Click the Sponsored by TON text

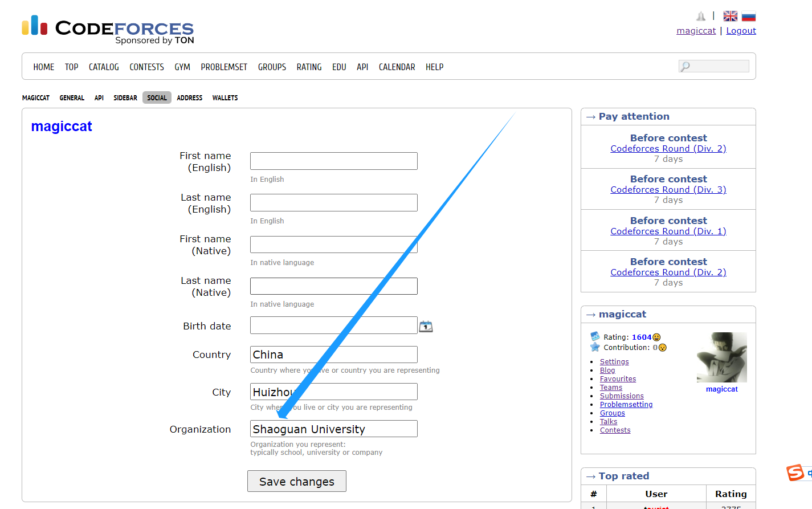pos(154,40)
